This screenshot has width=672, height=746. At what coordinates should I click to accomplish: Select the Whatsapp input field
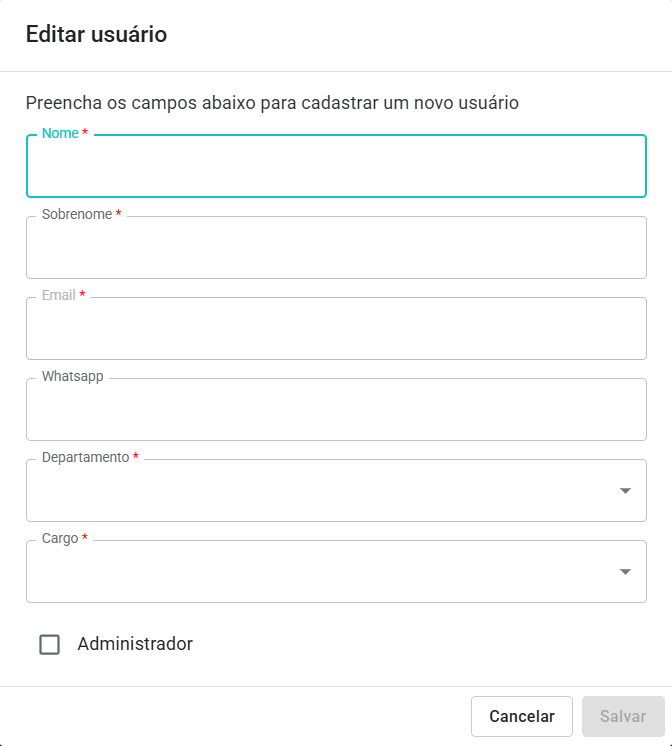pos(336,411)
